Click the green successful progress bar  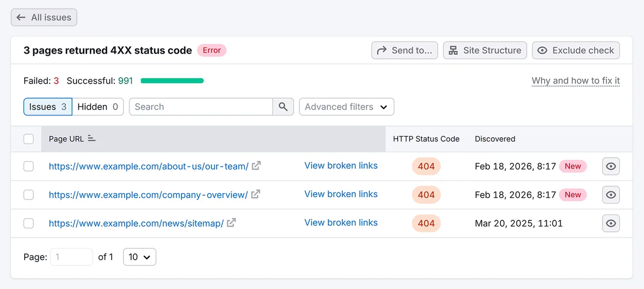point(172,81)
